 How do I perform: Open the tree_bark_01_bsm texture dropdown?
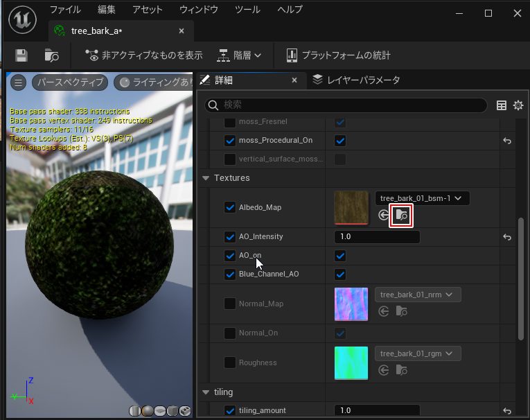tap(422, 198)
